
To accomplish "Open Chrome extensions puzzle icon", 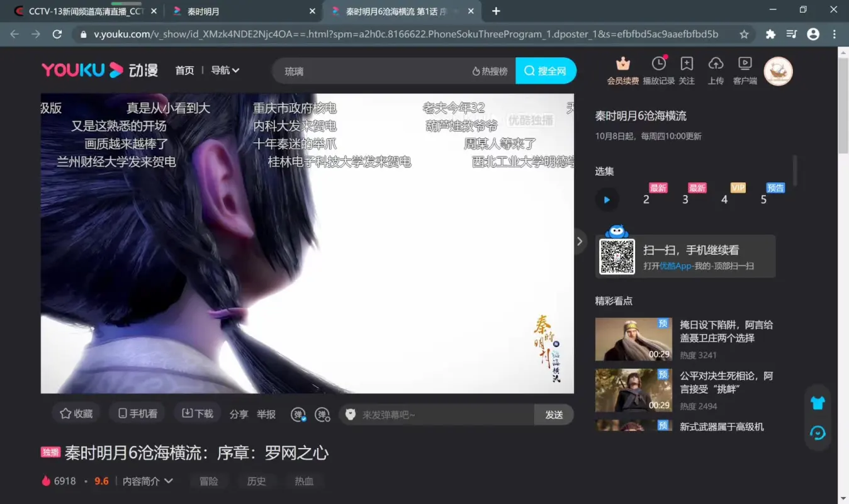I will [x=770, y=34].
